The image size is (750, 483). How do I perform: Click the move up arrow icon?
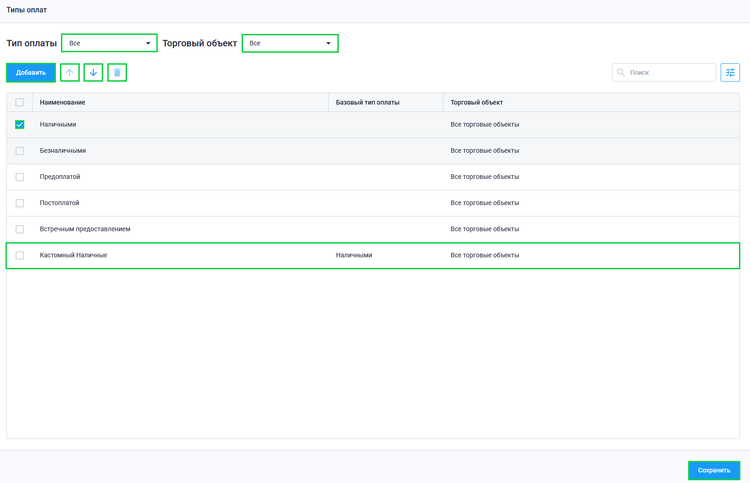tap(70, 73)
